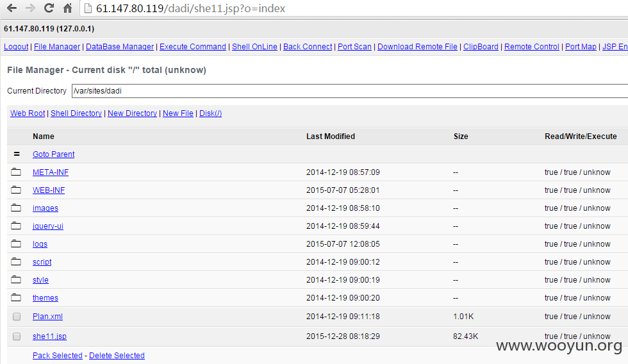Click the themes folder icon
This screenshot has width=628, height=364.
(x=16, y=297)
